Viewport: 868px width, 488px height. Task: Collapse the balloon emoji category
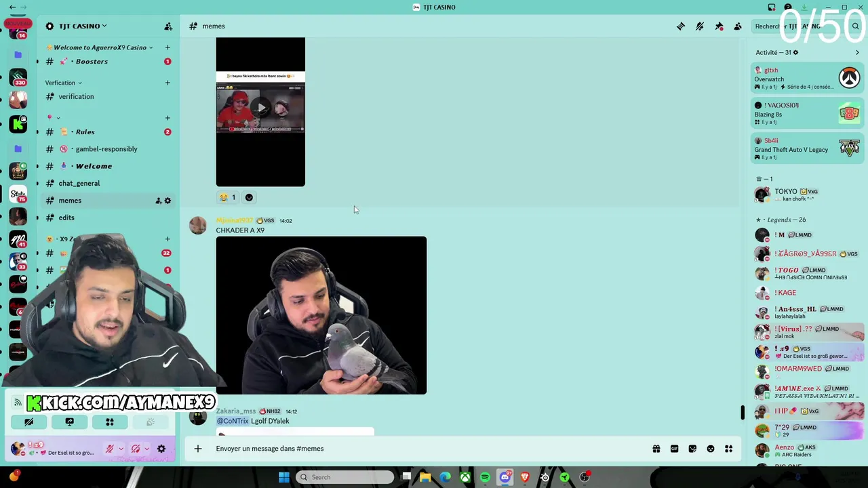click(x=54, y=118)
